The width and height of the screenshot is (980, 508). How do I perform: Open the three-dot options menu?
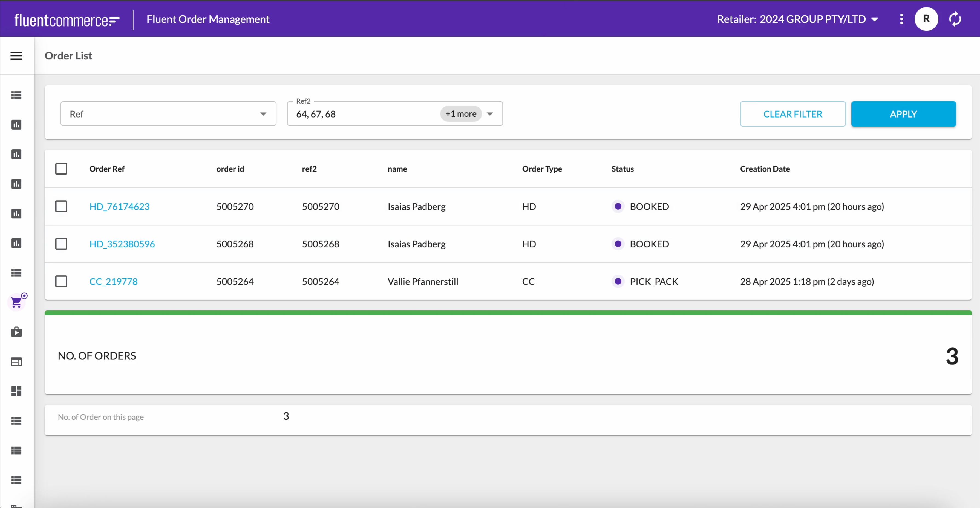coord(901,19)
